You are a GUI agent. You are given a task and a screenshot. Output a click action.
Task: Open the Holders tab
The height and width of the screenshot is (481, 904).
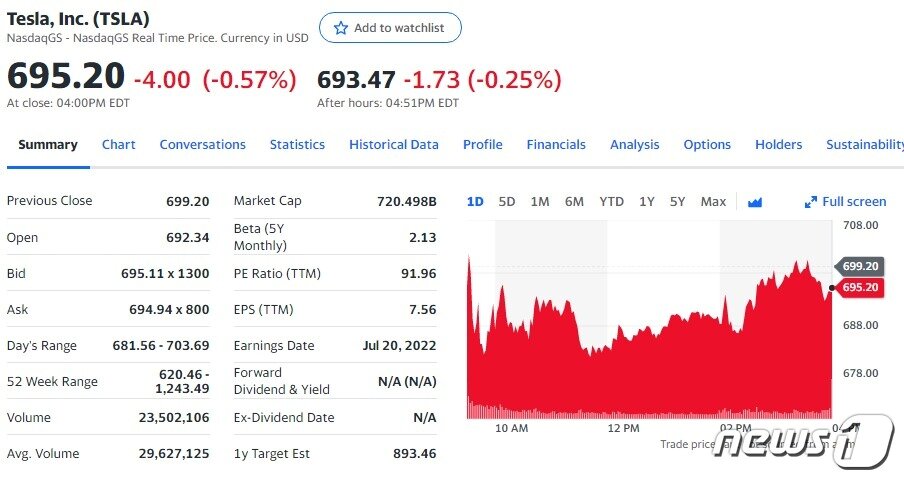778,145
